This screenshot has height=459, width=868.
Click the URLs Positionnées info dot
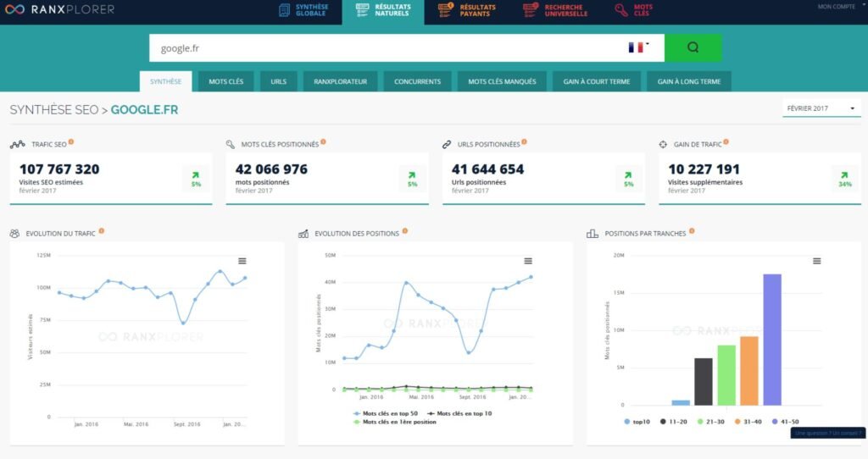[x=524, y=142]
